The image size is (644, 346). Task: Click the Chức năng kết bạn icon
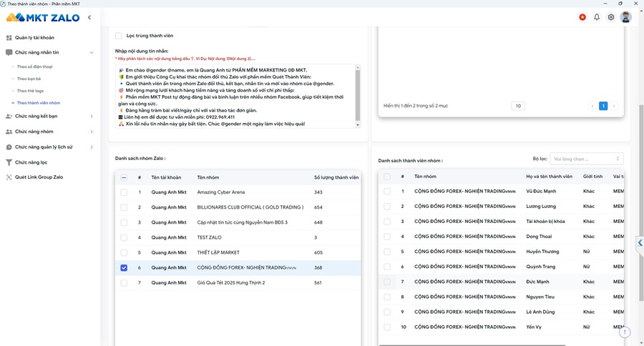[x=9, y=117]
